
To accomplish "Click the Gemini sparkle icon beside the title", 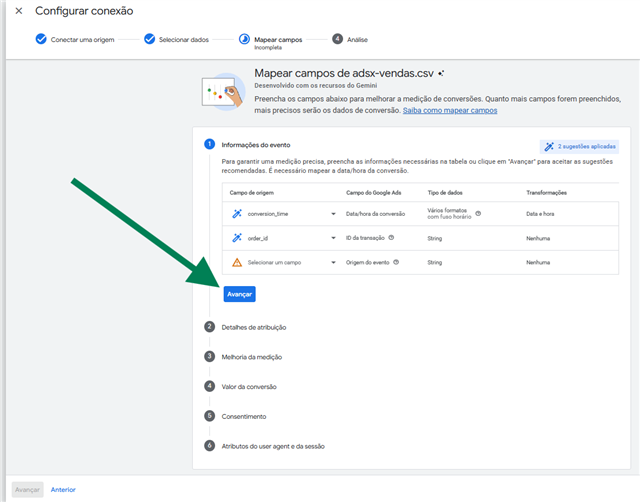I will pyautogui.click(x=441, y=73).
